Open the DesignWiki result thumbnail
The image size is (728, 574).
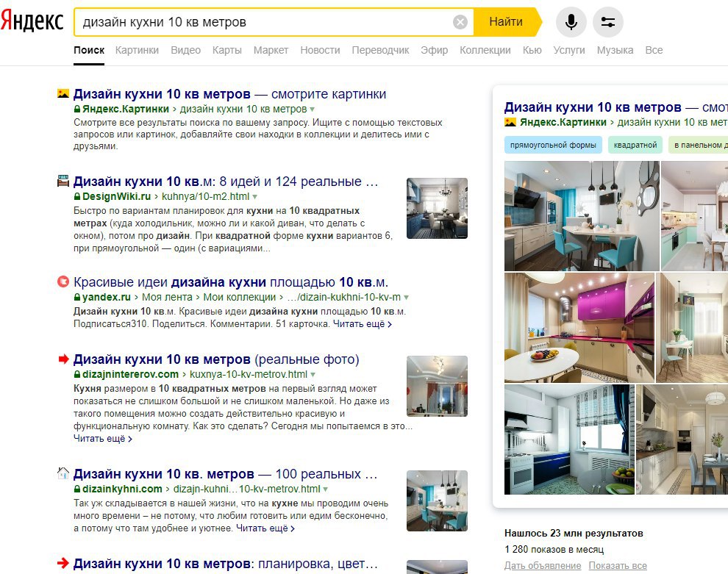[437, 208]
